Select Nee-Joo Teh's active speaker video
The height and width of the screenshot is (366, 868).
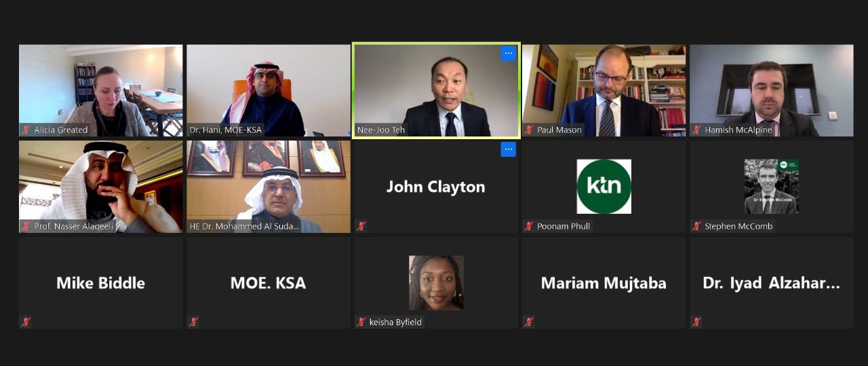436,90
